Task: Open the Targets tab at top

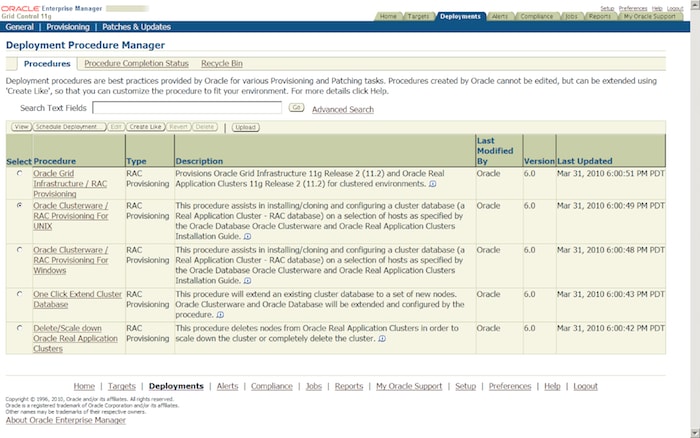Action: [418, 17]
